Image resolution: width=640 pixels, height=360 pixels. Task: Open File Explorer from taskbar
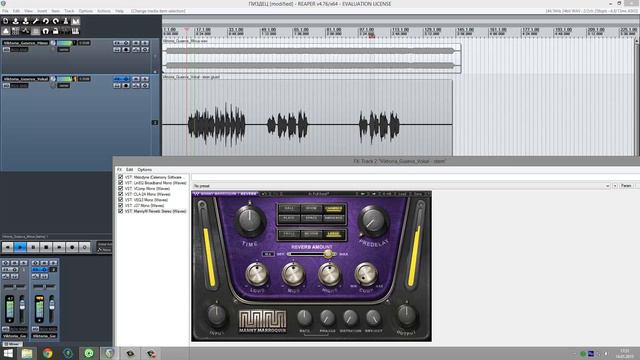[x=27, y=353]
